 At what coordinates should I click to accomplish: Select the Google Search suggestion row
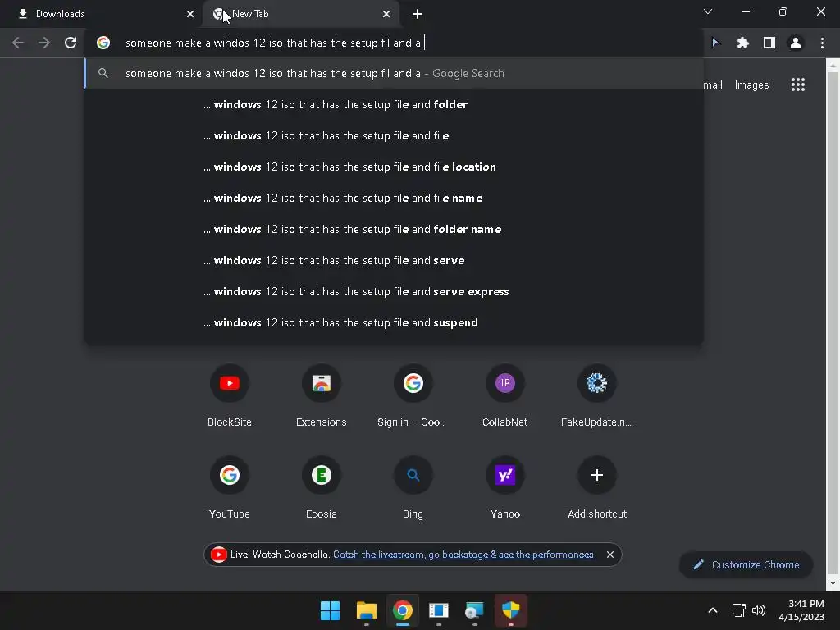[394, 73]
